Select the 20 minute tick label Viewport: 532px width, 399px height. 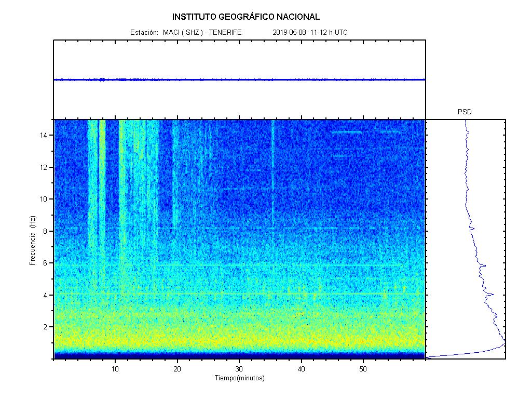(x=177, y=369)
